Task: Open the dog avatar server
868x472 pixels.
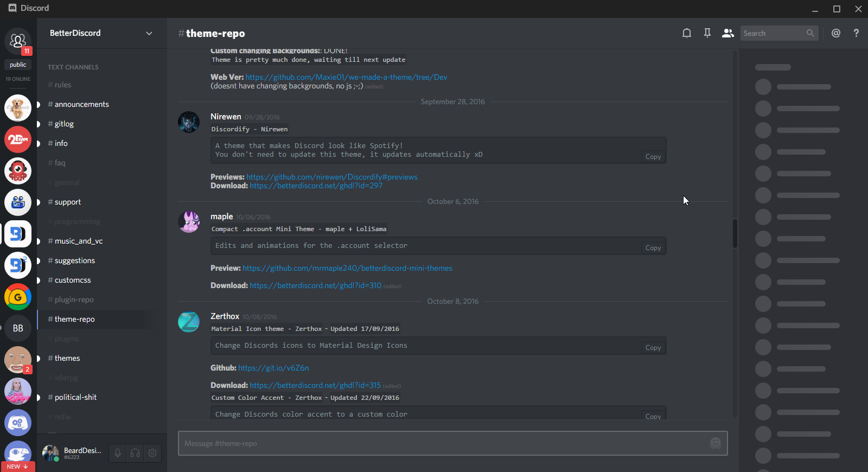Action: click(x=18, y=107)
